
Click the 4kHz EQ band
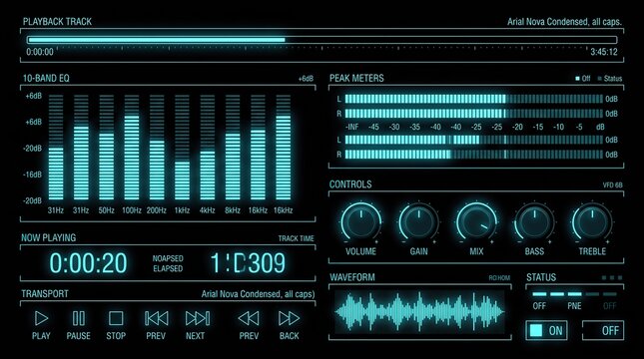pos(208,148)
